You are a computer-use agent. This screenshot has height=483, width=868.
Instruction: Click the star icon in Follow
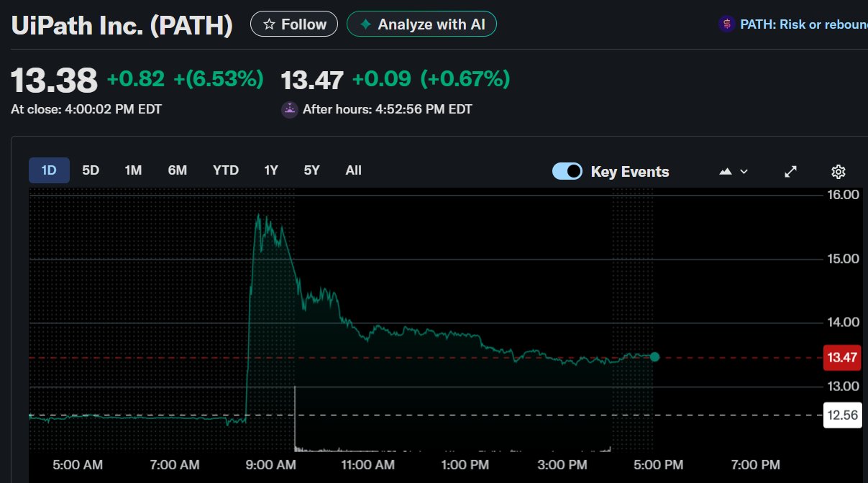pos(270,24)
